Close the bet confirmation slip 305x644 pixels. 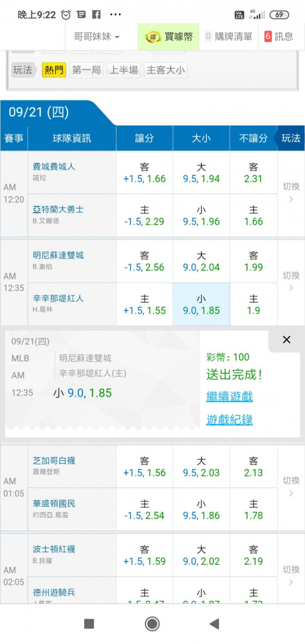pos(286,339)
